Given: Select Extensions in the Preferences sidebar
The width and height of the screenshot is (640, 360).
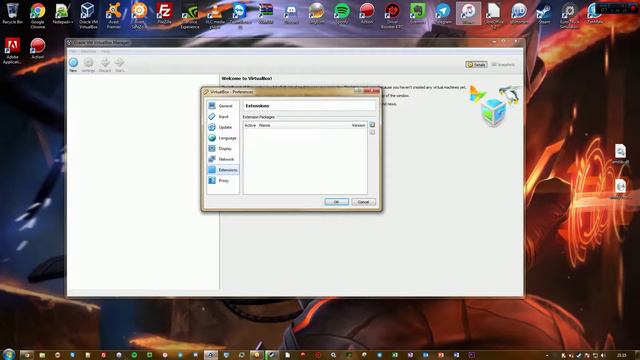Looking at the screenshot, I should [x=222, y=169].
